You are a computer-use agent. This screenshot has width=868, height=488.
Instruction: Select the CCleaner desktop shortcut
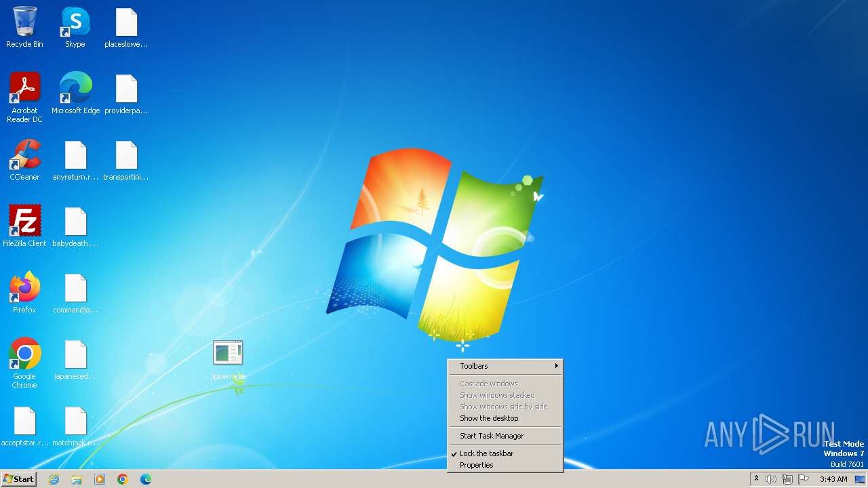point(24,160)
